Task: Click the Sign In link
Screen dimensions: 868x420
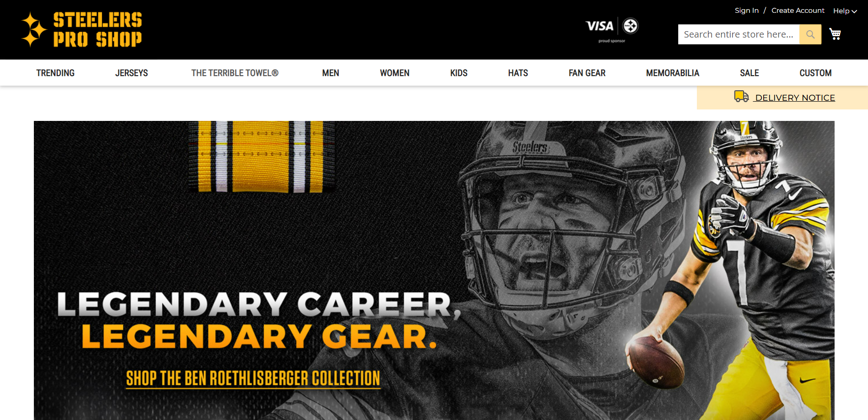Action: 747,11
